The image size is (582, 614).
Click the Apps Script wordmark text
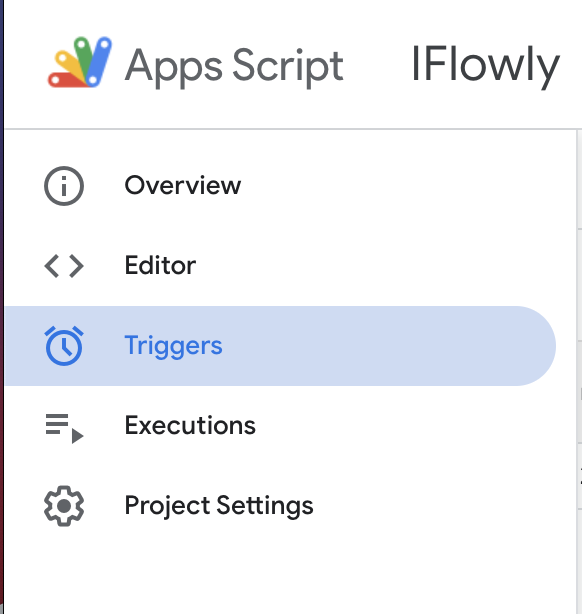click(234, 66)
